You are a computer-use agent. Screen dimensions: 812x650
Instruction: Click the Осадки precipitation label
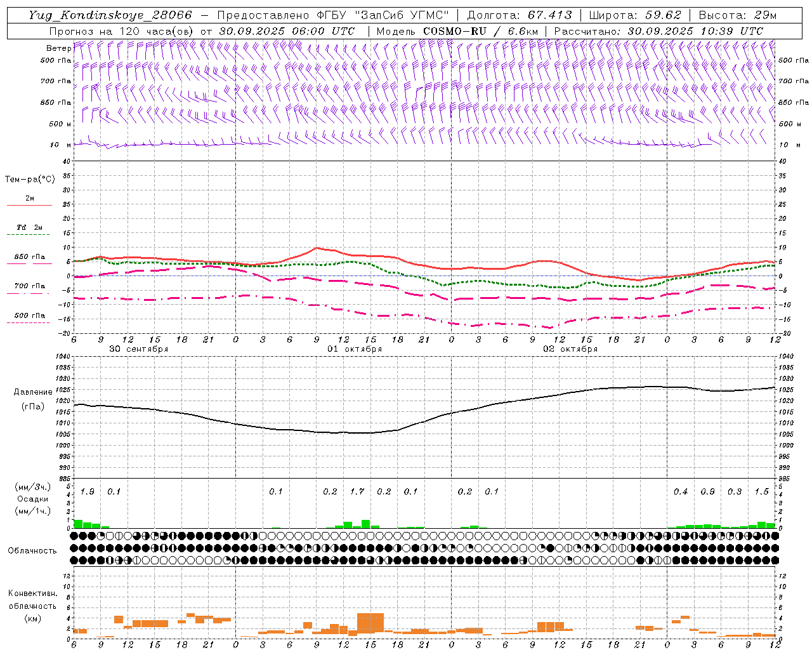click(32, 499)
